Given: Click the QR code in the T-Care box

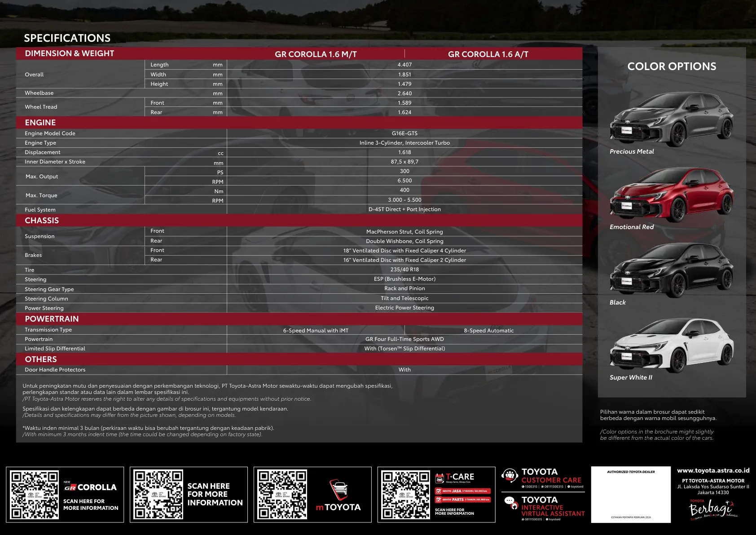Looking at the screenshot, I should coord(406,495).
